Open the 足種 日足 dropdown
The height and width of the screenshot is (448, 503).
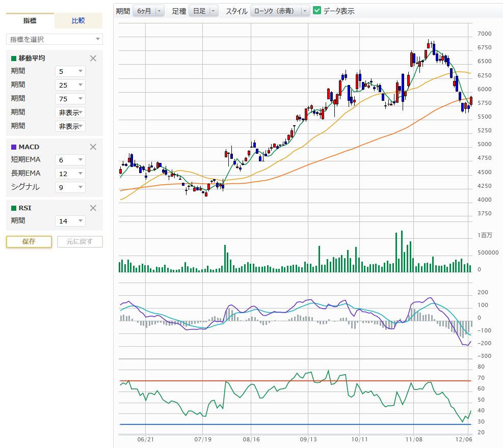pyautogui.click(x=203, y=11)
